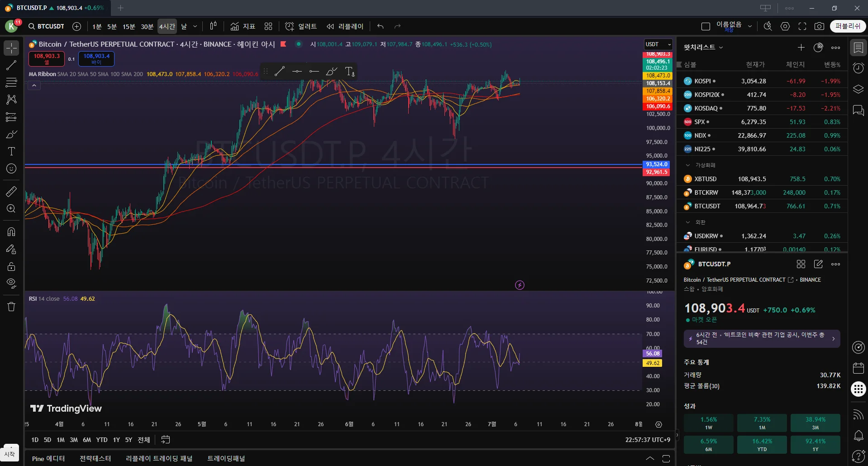
Task: Open the indicator templates grid icon
Action: click(268, 26)
